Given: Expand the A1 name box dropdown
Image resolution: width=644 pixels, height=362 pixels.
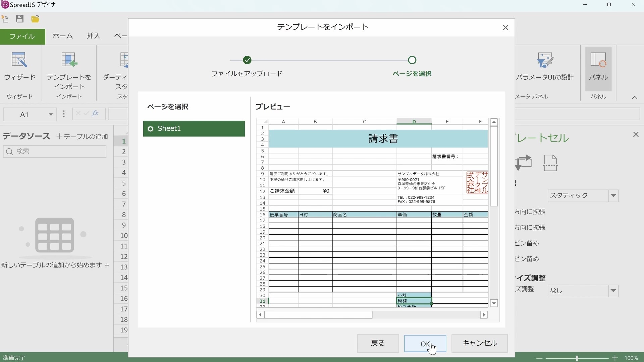Looking at the screenshot, I should 51,114.
